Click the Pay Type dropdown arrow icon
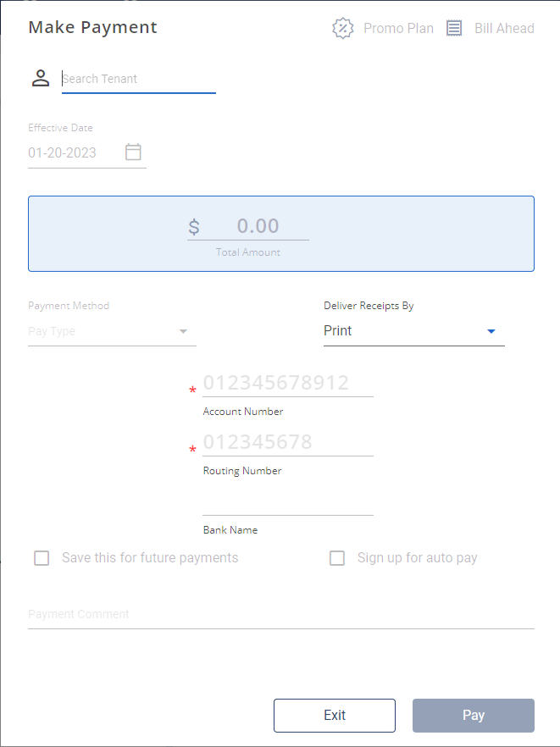 [183, 332]
